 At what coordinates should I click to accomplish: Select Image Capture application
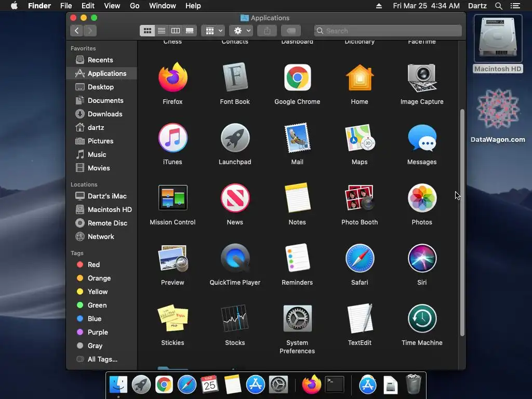(x=422, y=78)
